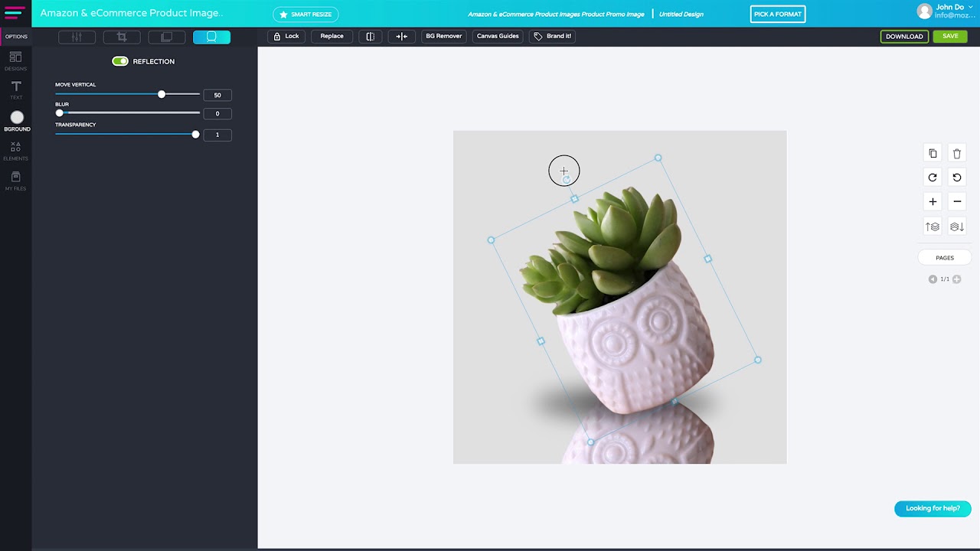980x551 pixels.
Task: Open the BGROUND sidebar section
Action: (x=17, y=120)
